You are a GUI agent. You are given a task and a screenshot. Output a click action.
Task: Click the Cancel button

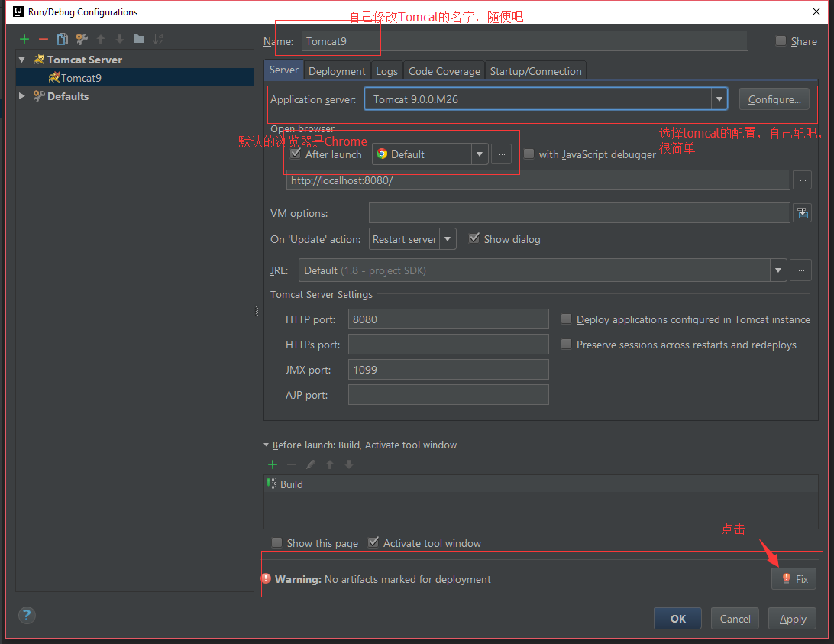pos(735,619)
